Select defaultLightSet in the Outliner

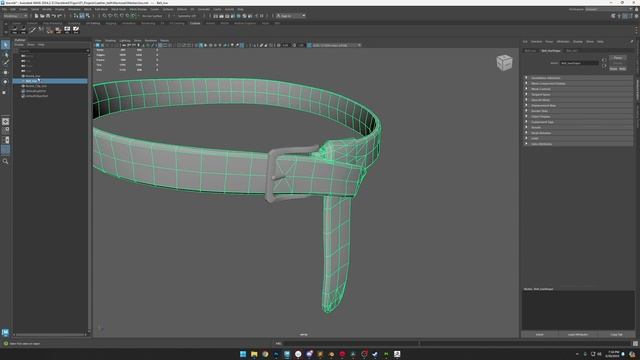pyautogui.click(x=36, y=91)
